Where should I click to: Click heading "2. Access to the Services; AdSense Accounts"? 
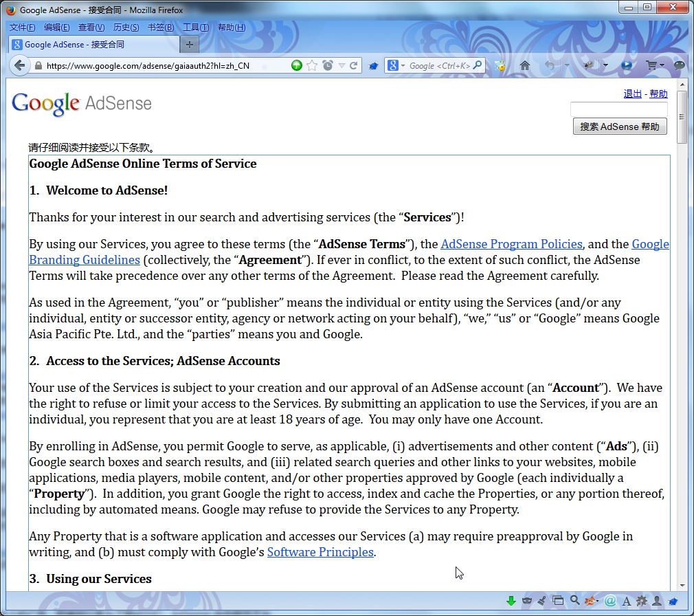click(155, 361)
